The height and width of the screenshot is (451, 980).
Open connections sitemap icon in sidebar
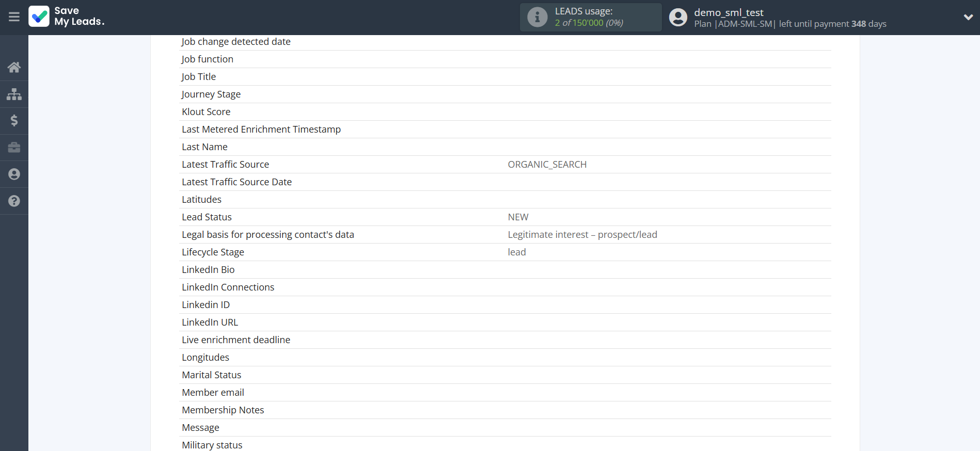[x=14, y=94]
